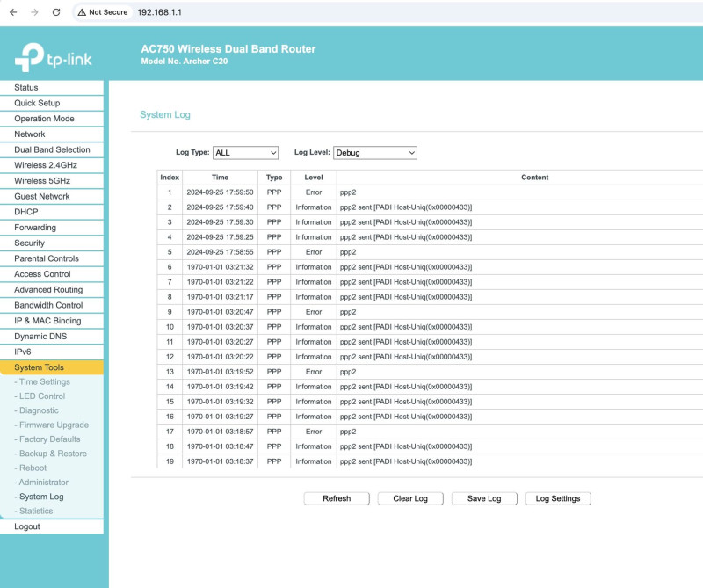The height and width of the screenshot is (588, 703).
Task: Click the PADI content in row 10
Action: (x=406, y=327)
